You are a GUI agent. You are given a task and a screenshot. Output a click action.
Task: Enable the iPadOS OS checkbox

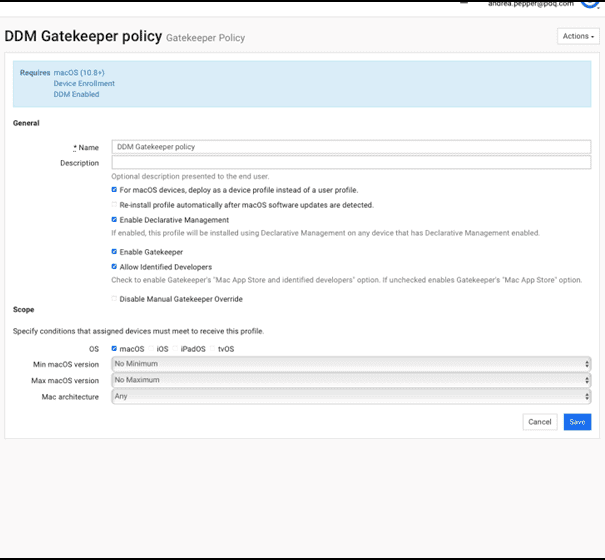[175, 349]
